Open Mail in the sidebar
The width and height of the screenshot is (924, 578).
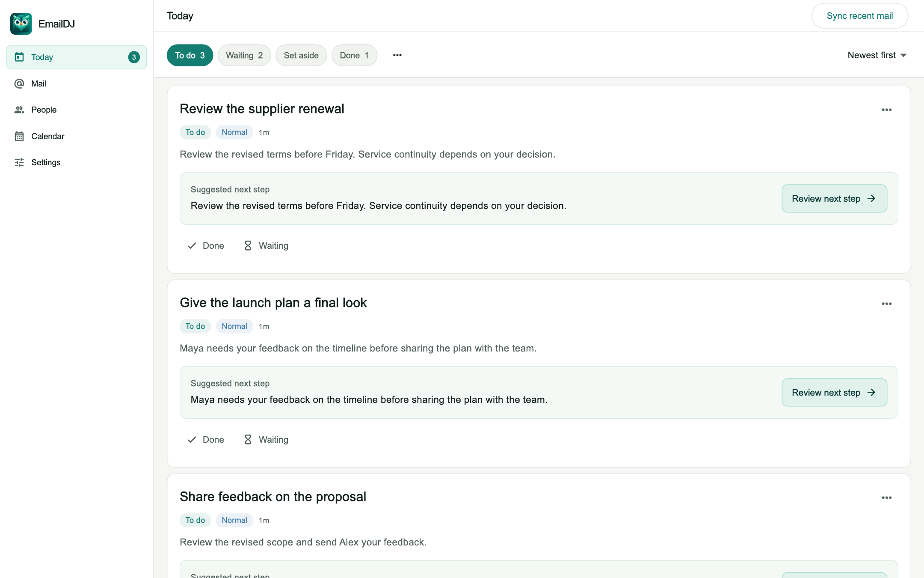pyautogui.click(x=77, y=83)
